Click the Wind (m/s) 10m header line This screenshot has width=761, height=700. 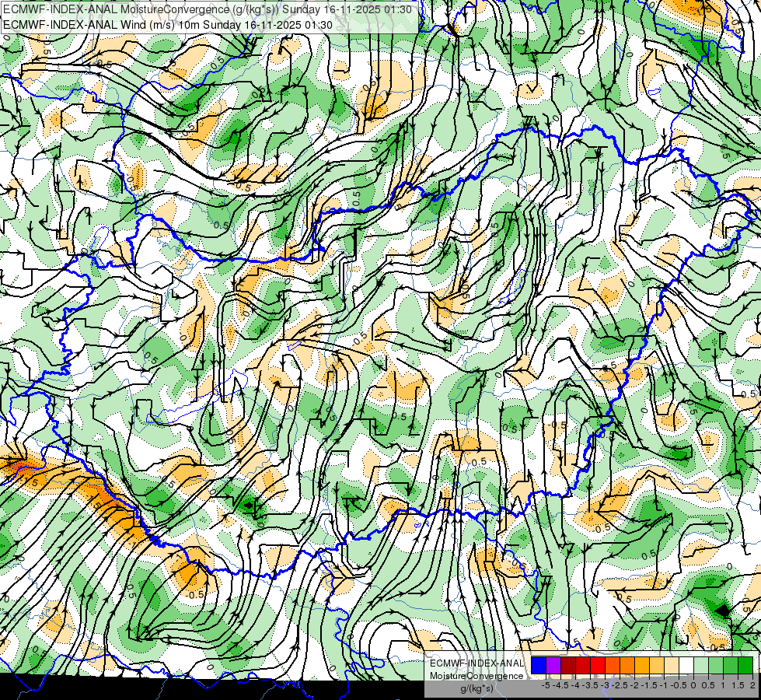[x=167, y=25]
